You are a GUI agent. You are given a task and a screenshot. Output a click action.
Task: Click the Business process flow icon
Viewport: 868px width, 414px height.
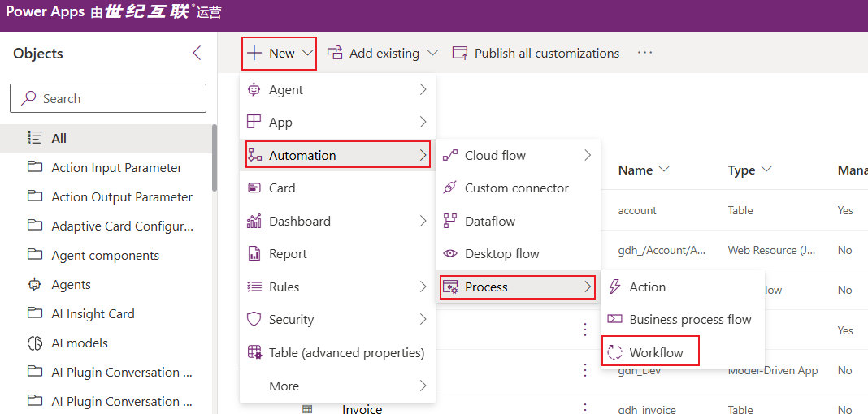[614, 319]
